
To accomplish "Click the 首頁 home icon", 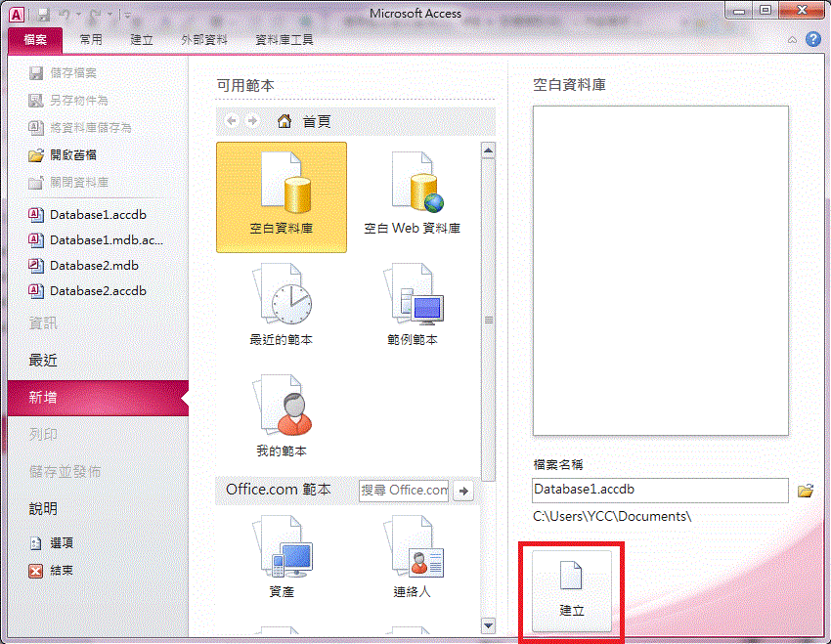I will (284, 121).
